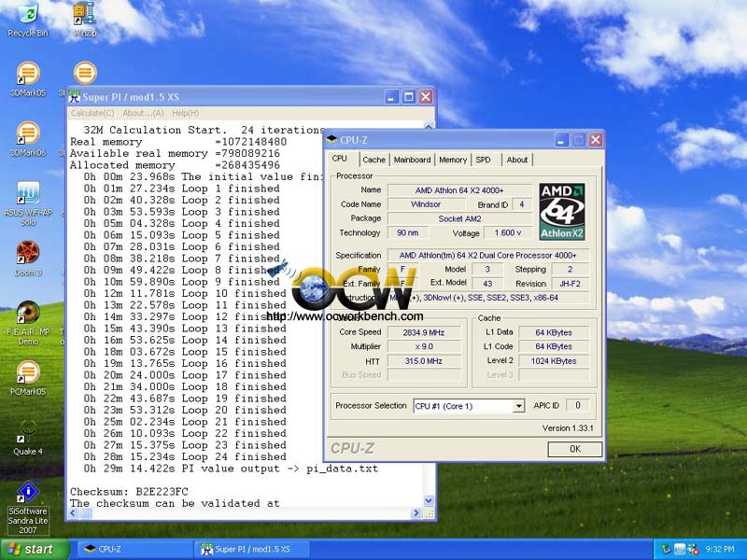This screenshot has width=747, height=560.
Task: Select the PCMark05 desktop shortcut
Action: (28, 378)
